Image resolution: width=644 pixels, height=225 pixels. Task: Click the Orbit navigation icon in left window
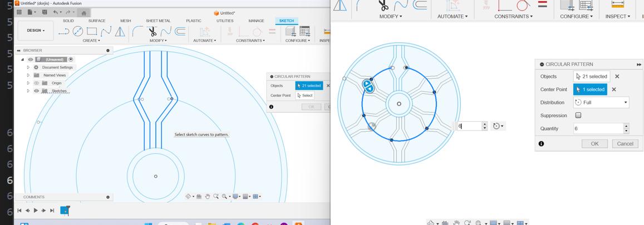click(x=189, y=196)
